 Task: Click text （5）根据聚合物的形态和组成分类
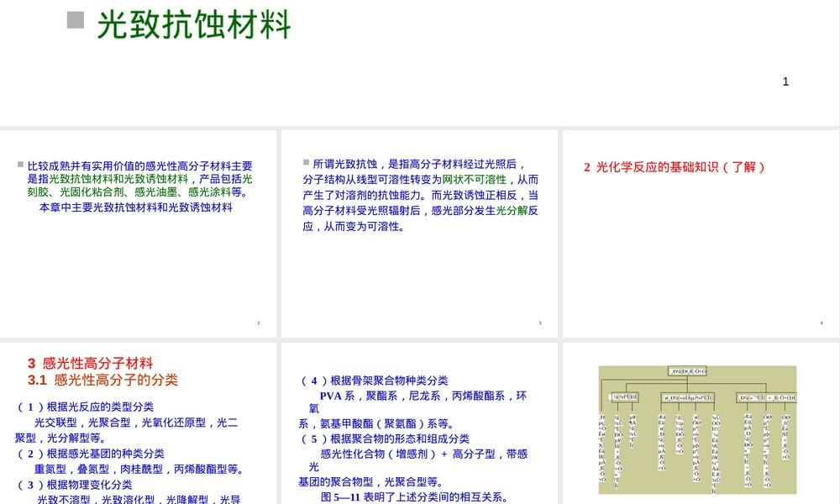tap(384, 438)
